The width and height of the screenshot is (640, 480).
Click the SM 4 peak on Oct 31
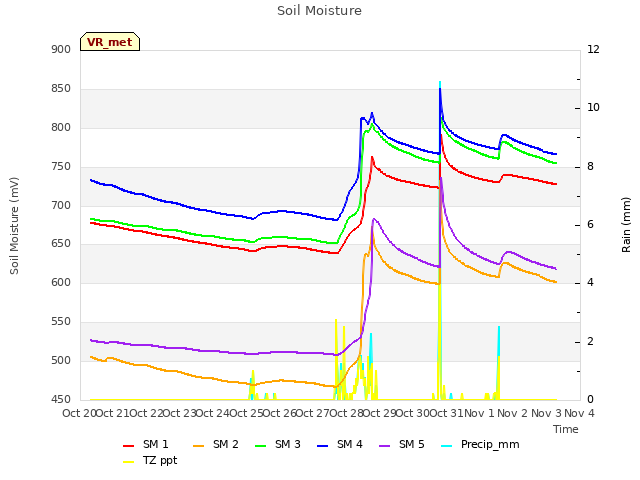pos(440,89)
